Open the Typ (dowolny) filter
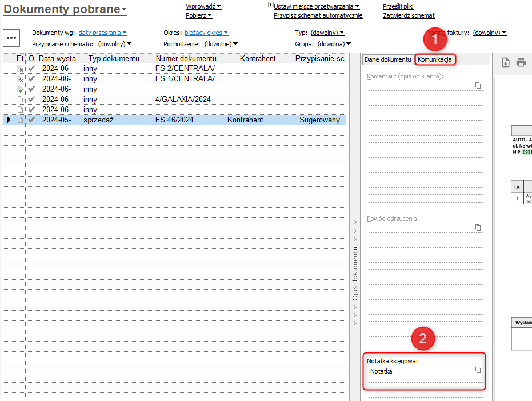This screenshot has width=532, height=401. (327, 33)
